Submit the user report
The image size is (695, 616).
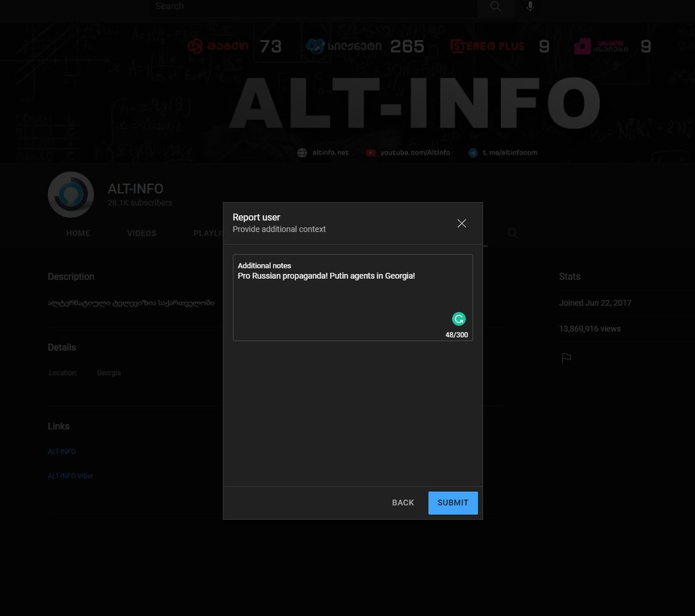click(x=453, y=503)
